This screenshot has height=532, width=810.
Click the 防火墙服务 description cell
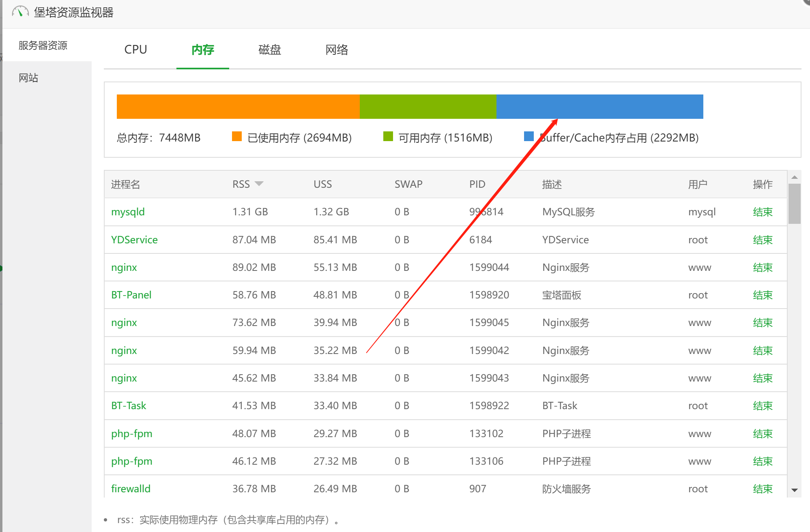(566, 489)
